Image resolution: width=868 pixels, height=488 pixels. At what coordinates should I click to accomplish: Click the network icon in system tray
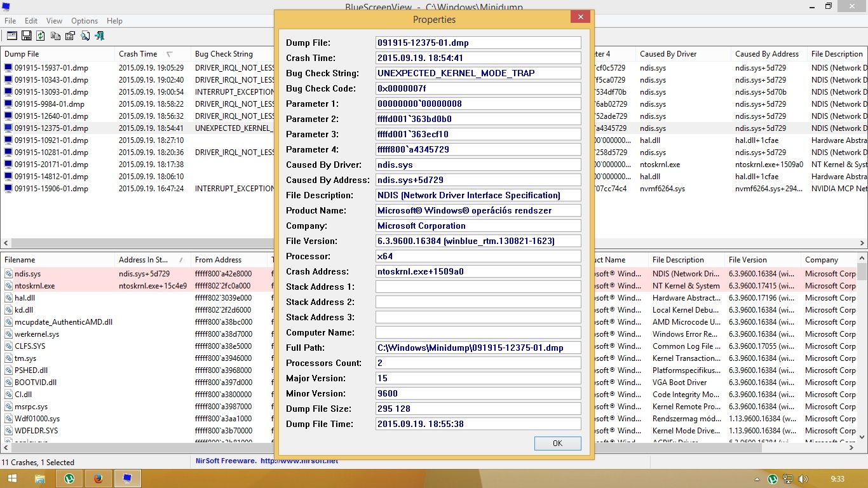[x=788, y=479]
